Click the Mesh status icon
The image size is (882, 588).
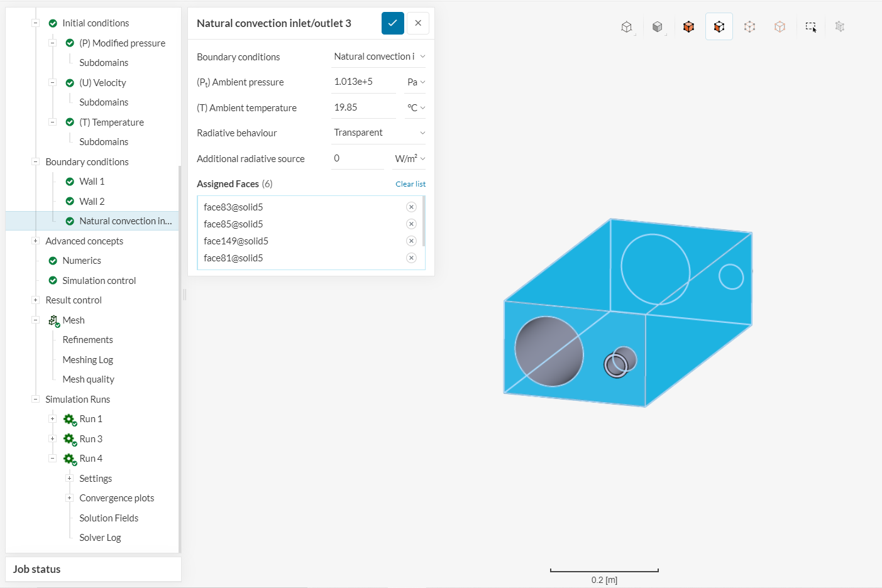(54, 320)
